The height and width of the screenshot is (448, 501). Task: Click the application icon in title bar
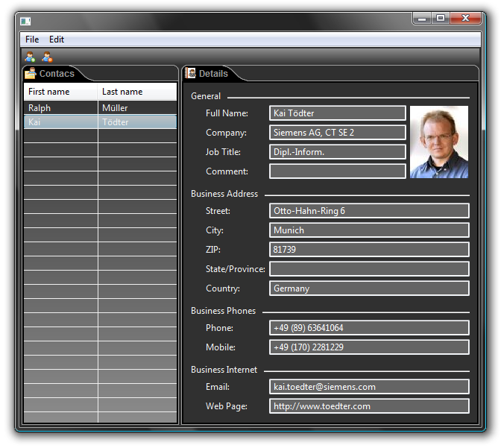coord(25,22)
